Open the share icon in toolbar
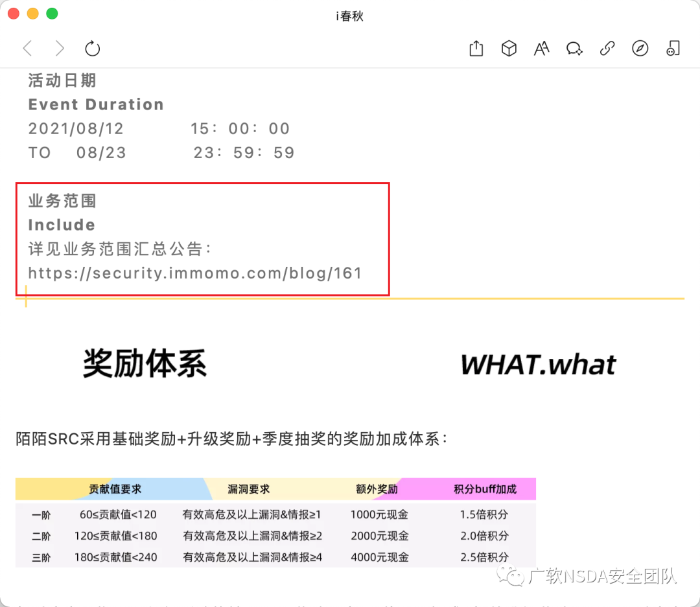 476,48
